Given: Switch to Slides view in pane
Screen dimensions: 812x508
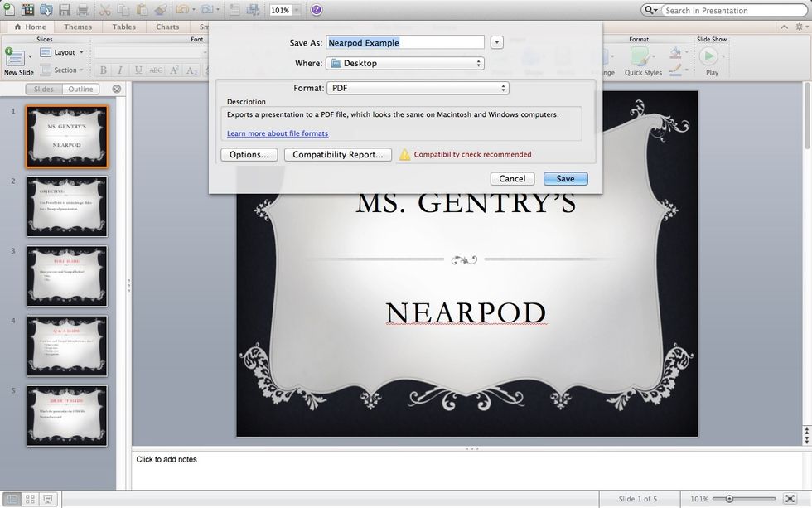Looking at the screenshot, I should pos(44,89).
